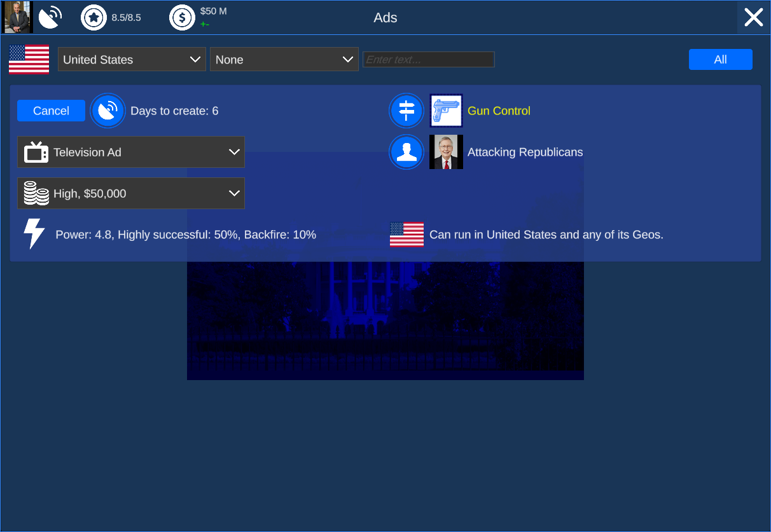
Task: Click the dollar funds icon in top bar
Action: pyautogui.click(x=182, y=18)
